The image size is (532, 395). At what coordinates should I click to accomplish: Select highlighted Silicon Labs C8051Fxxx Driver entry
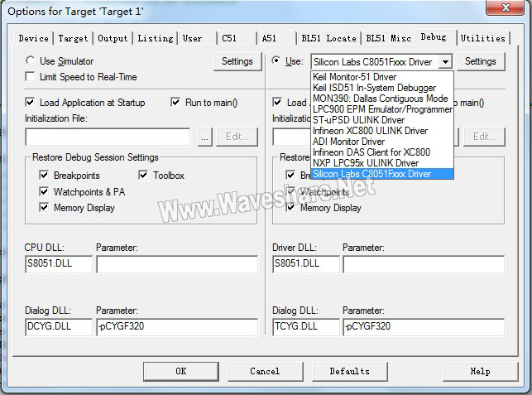tap(382, 174)
